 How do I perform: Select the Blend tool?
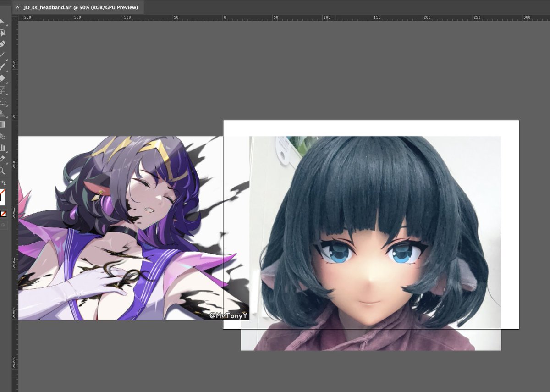[2, 136]
